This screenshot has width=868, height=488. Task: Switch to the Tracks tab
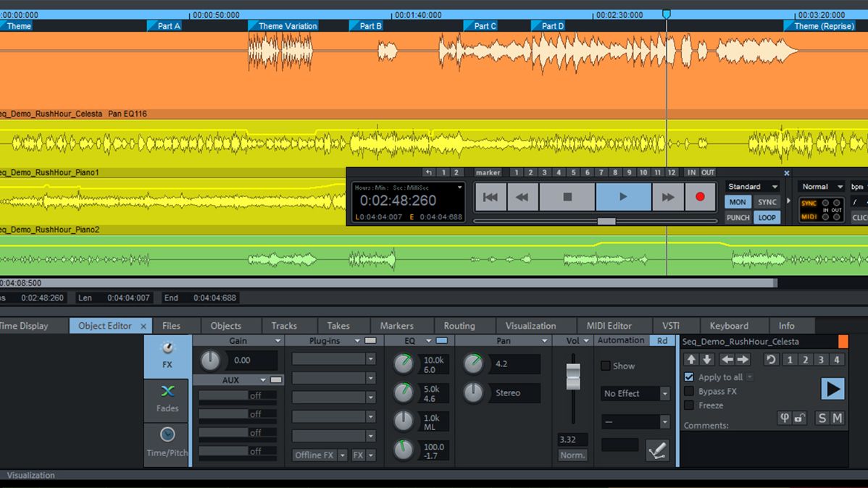coord(284,326)
